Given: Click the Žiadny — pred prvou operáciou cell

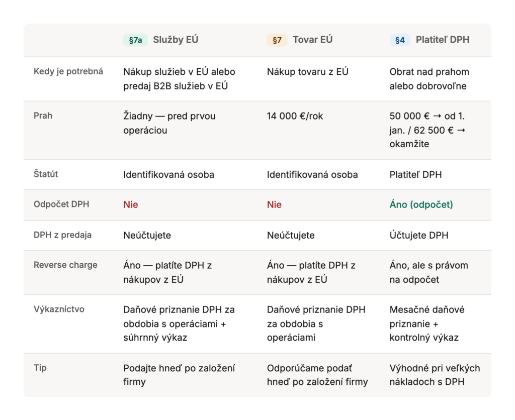Looking at the screenshot, I should point(169,123).
